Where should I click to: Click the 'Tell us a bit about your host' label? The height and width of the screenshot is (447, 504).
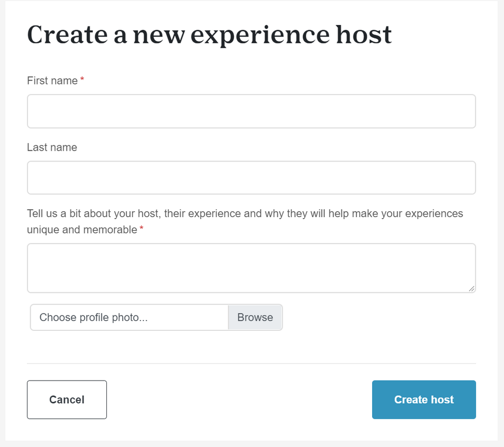tap(245, 222)
